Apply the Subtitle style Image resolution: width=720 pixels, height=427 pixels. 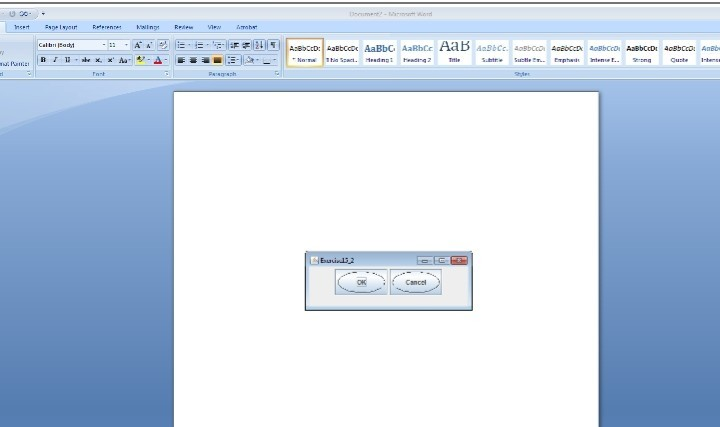[x=492, y=52]
